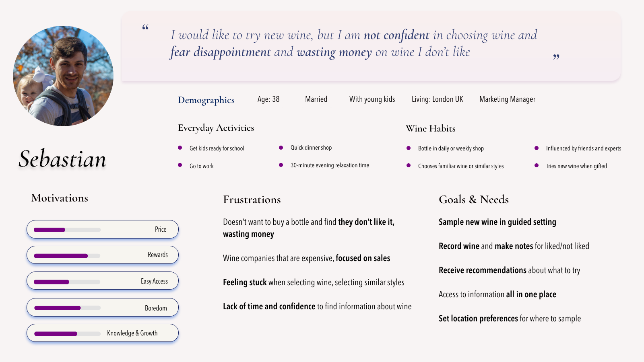This screenshot has height=362, width=644.
Task: Click the bullet beside Influenced by friends and experts
Action: click(x=537, y=148)
